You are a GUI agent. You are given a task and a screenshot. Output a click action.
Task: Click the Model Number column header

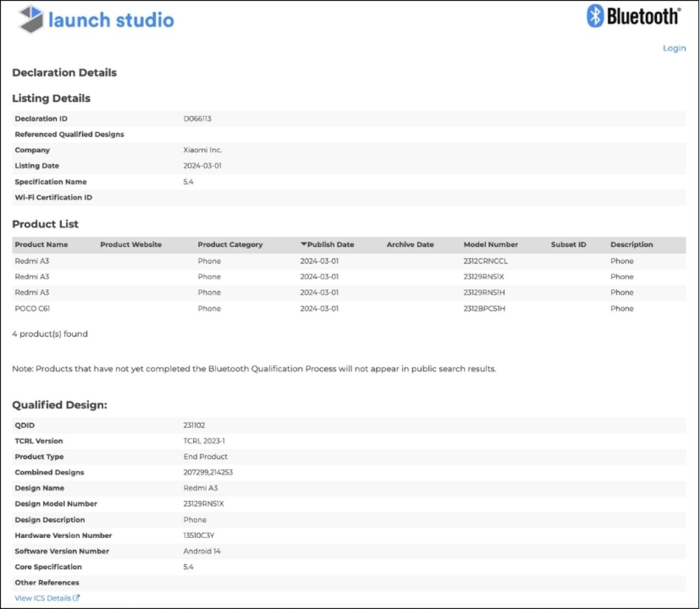click(490, 244)
